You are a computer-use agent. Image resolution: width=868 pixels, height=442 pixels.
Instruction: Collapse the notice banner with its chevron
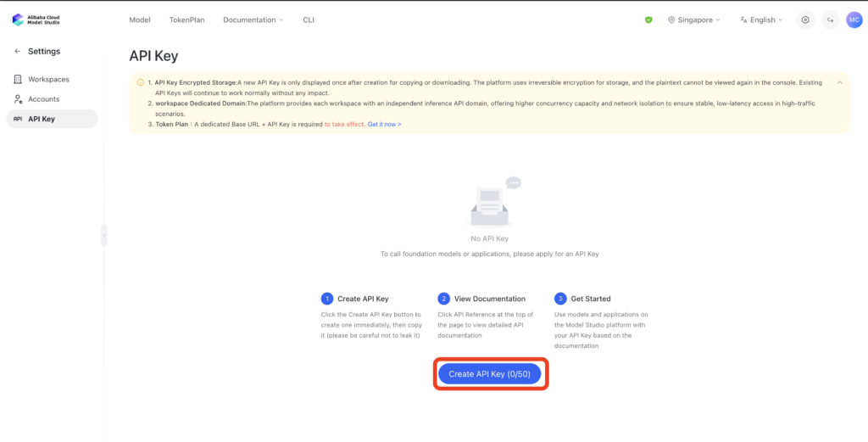click(840, 82)
